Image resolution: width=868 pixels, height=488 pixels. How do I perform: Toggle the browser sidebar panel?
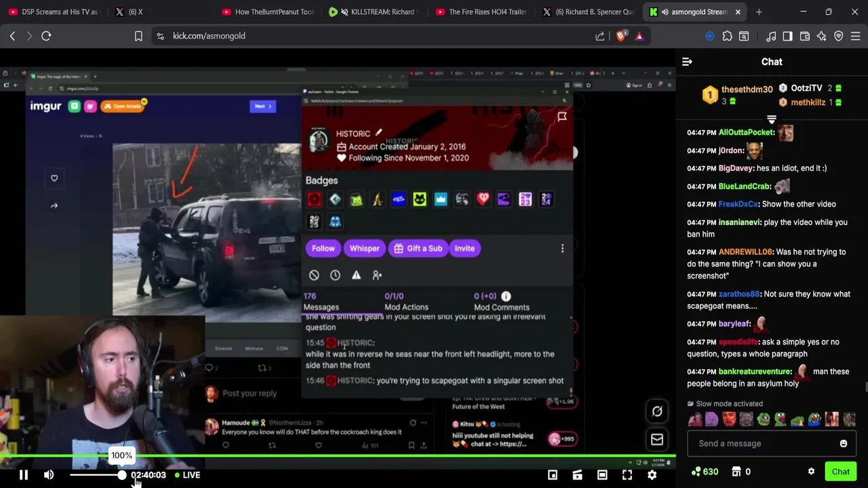(787, 36)
